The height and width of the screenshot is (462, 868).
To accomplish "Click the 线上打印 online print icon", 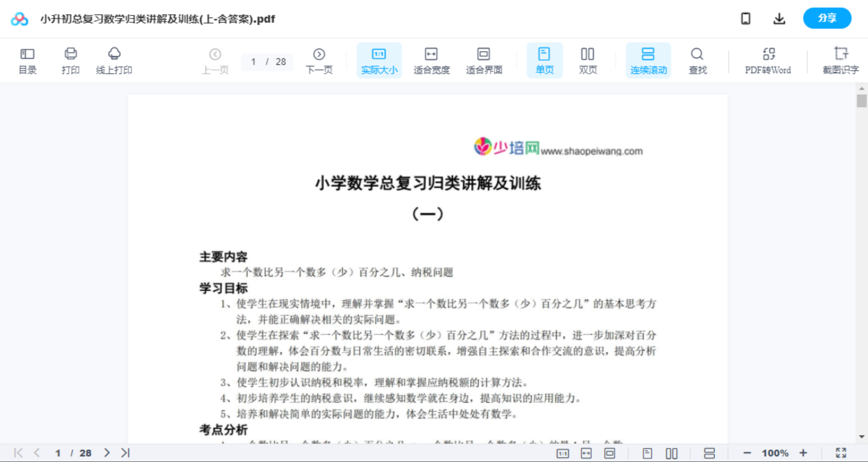I will point(114,60).
